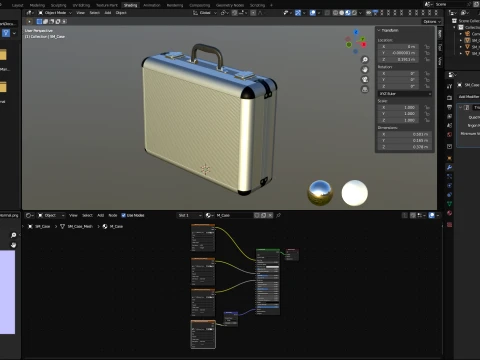Image resolution: width=480 pixels, height=360 pixels.
Task: Toggle the Use Nodes checkbox
Action: (124, 215)
